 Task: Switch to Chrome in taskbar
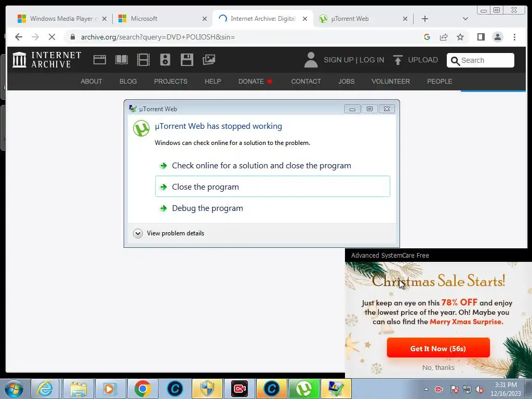pos(142,389)
